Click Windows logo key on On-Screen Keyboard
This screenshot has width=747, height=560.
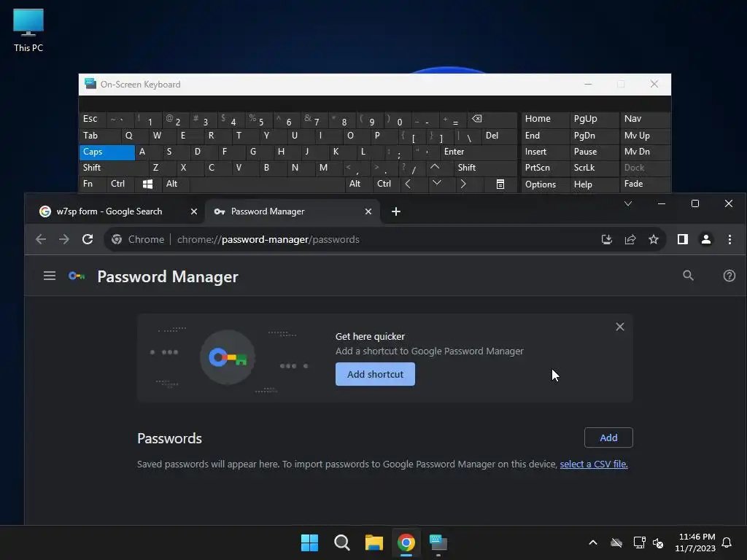click(147, 184)
